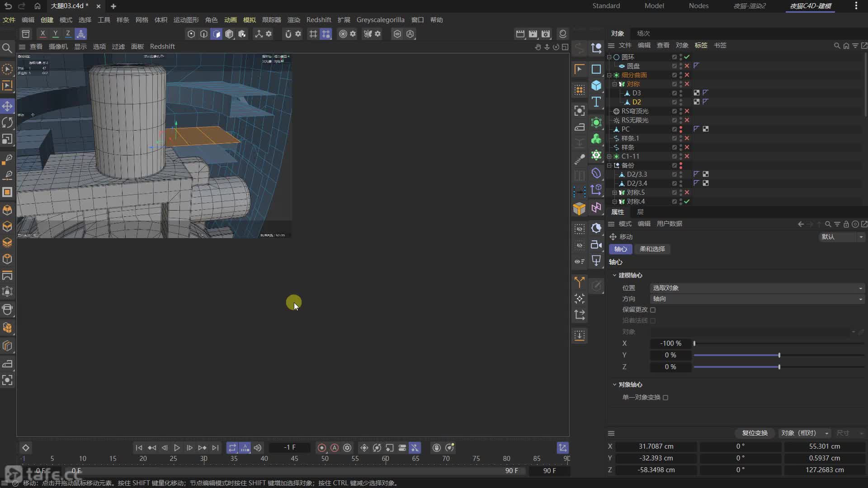Click the Cube primitive icon
This screenshot has width=868, height=488.
point(596,85)
